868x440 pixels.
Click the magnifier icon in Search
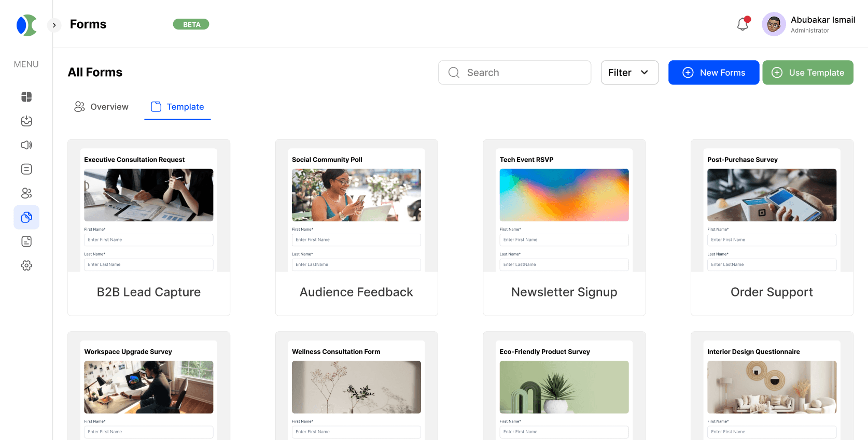[x=454, y=73]
